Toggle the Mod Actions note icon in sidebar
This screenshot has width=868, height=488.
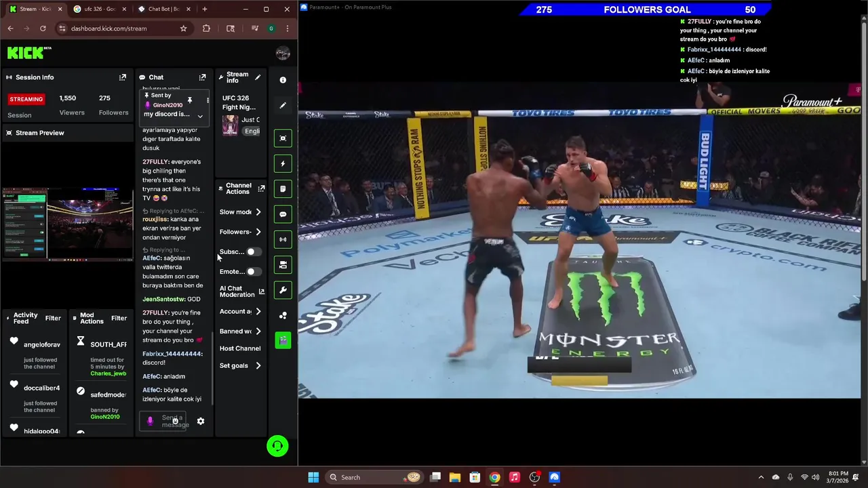coord(283,188)
